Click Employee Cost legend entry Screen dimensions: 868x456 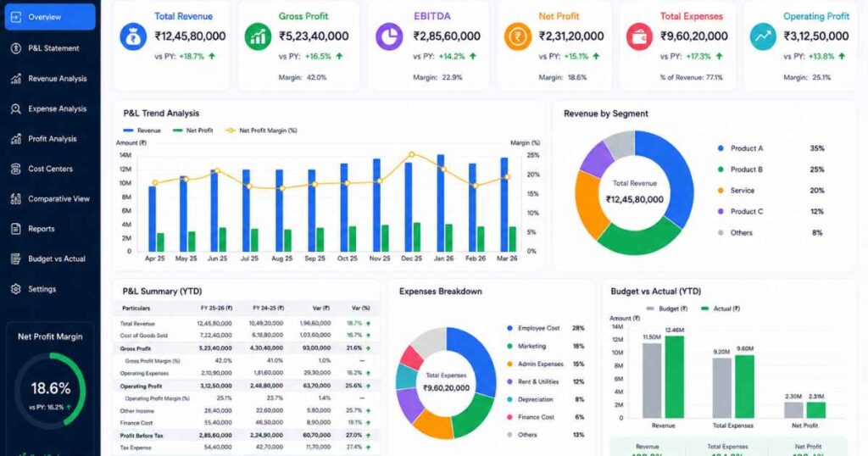click(532, 328)
